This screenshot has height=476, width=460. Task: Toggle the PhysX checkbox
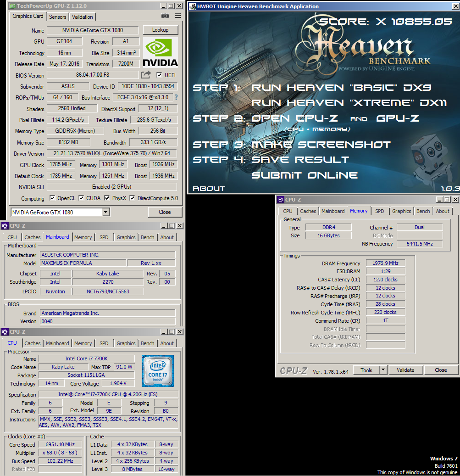point(107,198)
